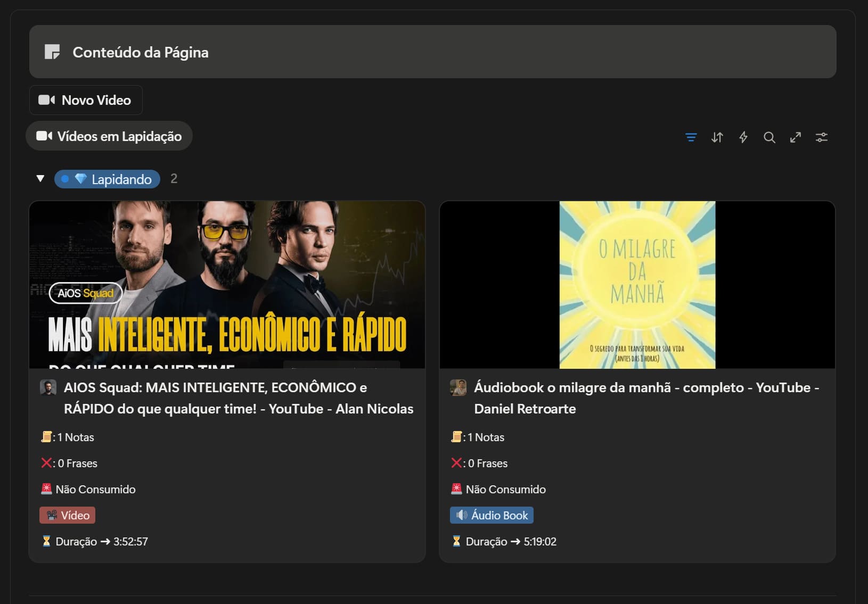Open the sort arrows icon
Screen dimensions: 868x604
(717, 137)
